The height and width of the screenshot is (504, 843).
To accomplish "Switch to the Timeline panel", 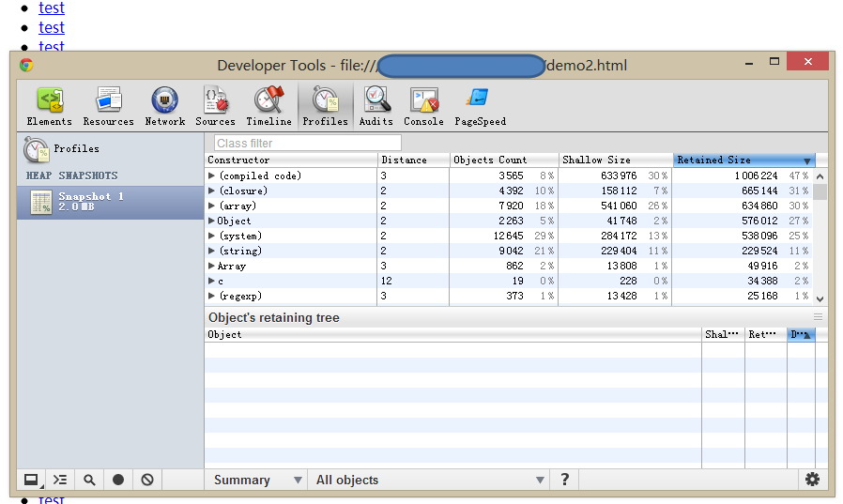I will 268,106.
